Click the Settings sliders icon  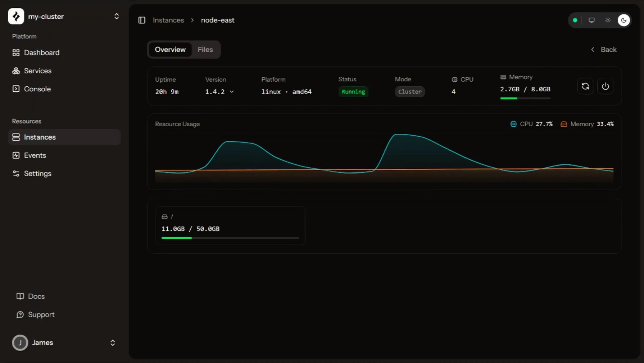click(16, 173)
